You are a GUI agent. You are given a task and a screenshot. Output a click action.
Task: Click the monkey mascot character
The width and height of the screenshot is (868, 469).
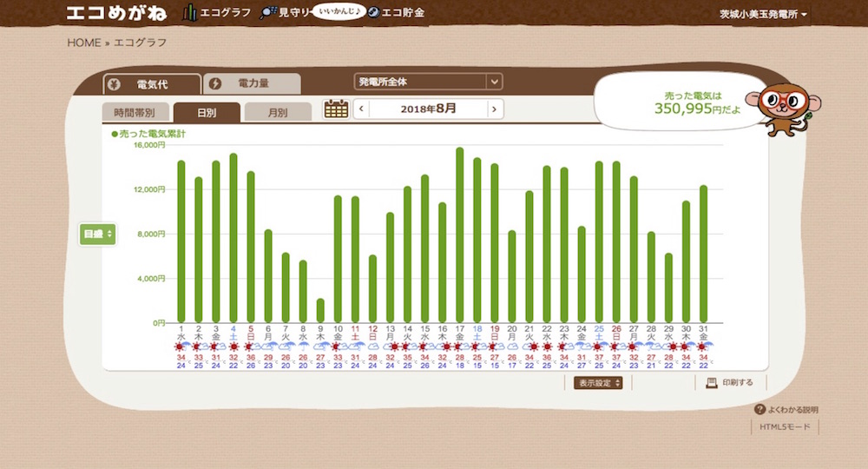pyautogui.click(x=783, y=109)
